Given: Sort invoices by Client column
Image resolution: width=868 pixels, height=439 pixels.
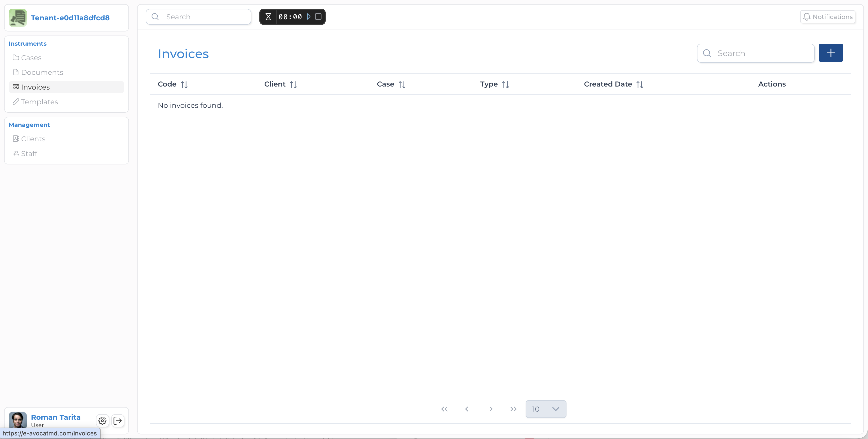Looking at the screenshot, I should coord(293,85).
